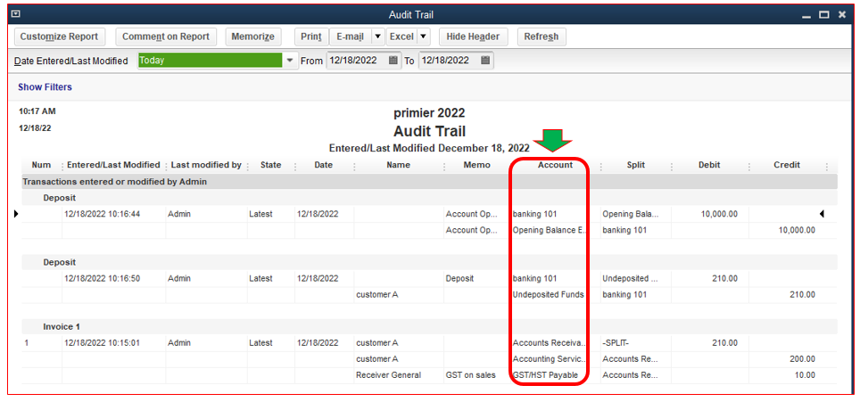Click the 10,000.00 credit amount
868x402 pixels.
[796, 230]
